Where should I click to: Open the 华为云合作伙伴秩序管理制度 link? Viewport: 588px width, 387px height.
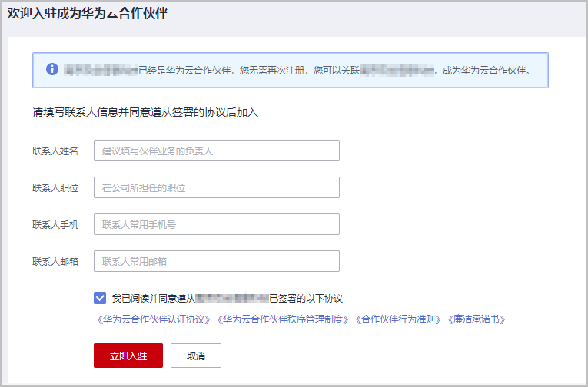point(283,319)
